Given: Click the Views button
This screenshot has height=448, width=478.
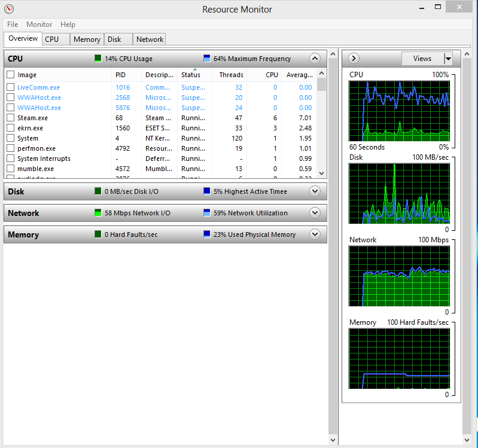Looking at the screenshot, I should (x=422, y=59).
